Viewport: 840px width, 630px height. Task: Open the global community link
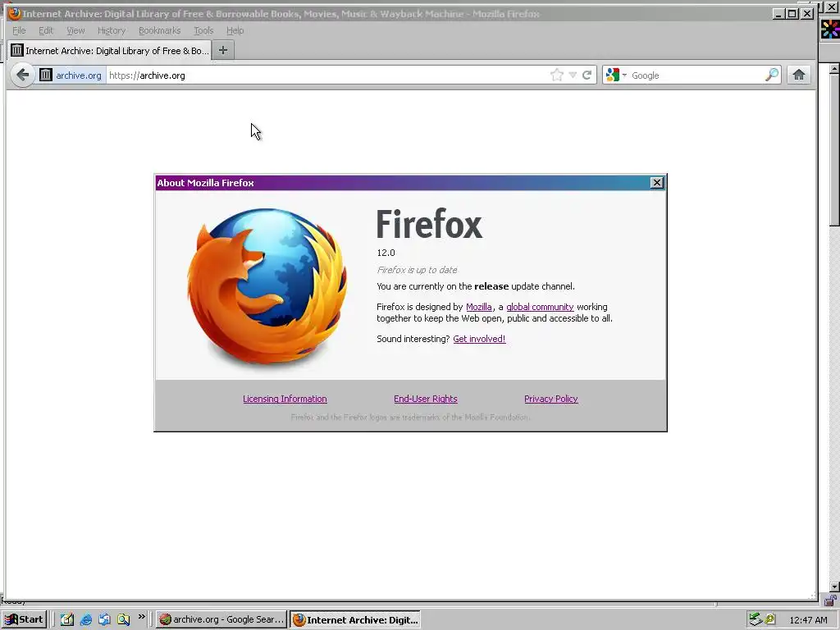(540, 307)
